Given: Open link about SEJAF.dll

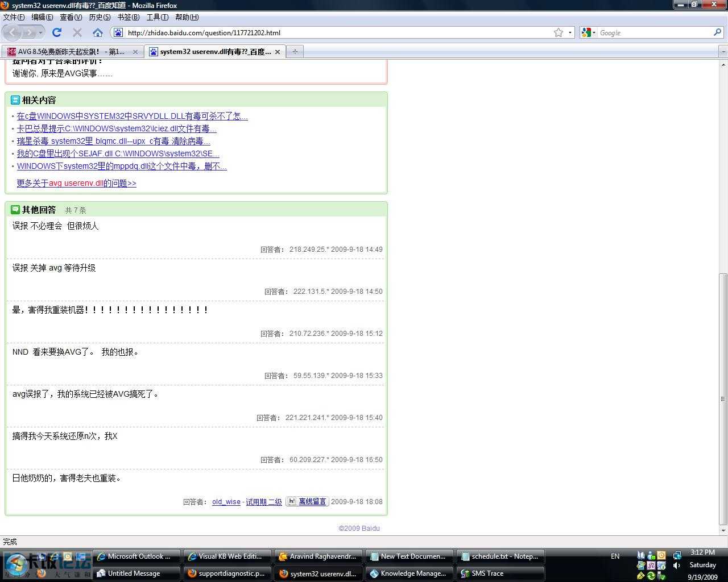Looking at the screenshot, I should point(118,153).
